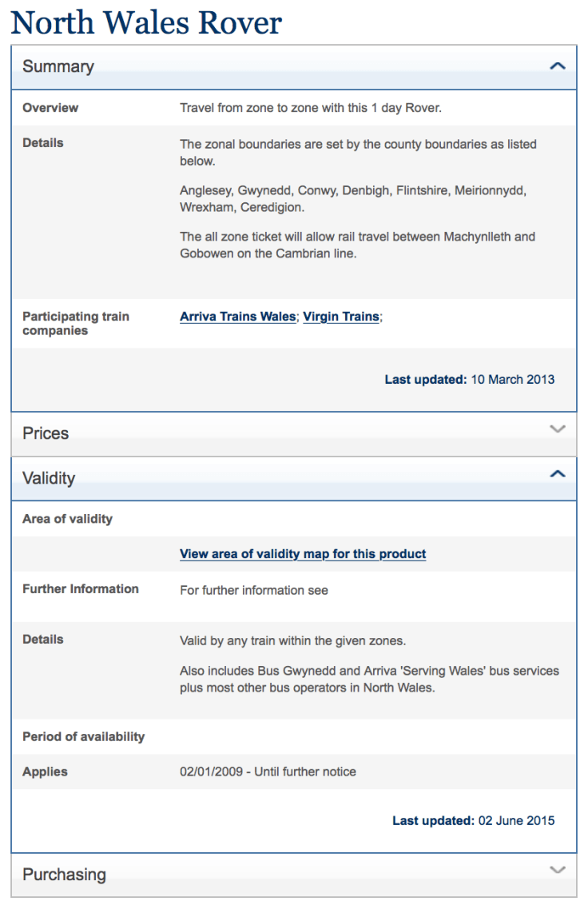Open the Arriva Trains Wales link

[x=237, y=317]
